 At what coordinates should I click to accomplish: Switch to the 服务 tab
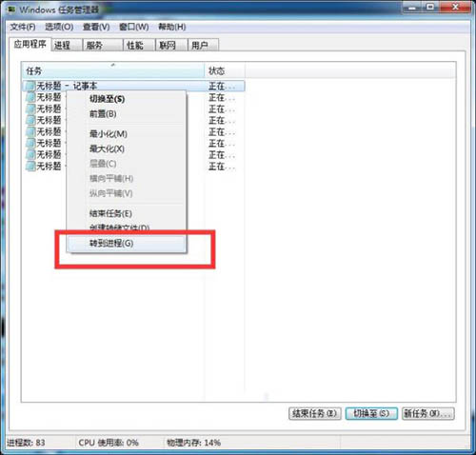coord(103,46)
